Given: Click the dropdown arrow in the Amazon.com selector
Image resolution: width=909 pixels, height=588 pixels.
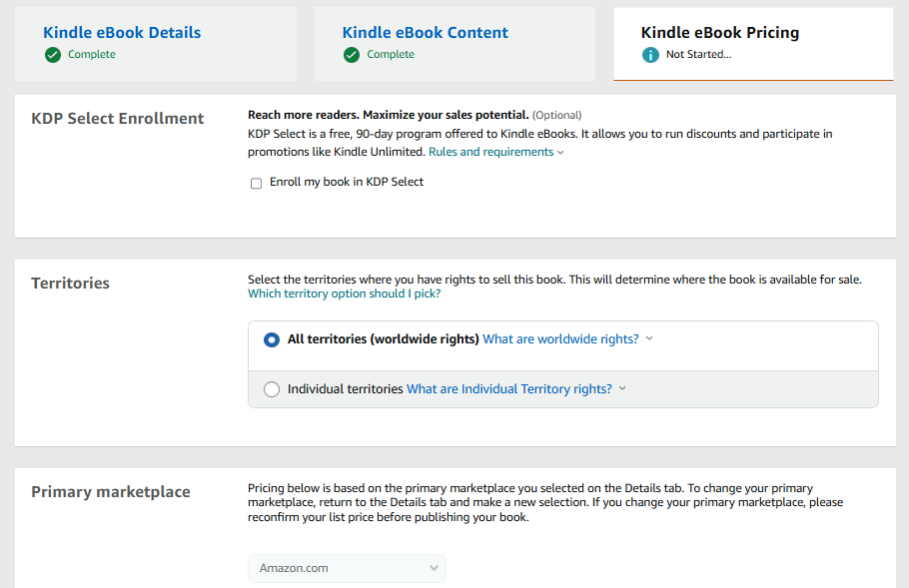Looking at the screenshot, I should [434, 568].
